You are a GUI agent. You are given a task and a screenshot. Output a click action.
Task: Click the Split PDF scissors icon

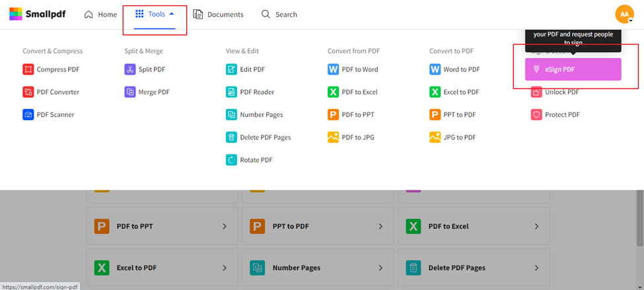tap(129, 69)
